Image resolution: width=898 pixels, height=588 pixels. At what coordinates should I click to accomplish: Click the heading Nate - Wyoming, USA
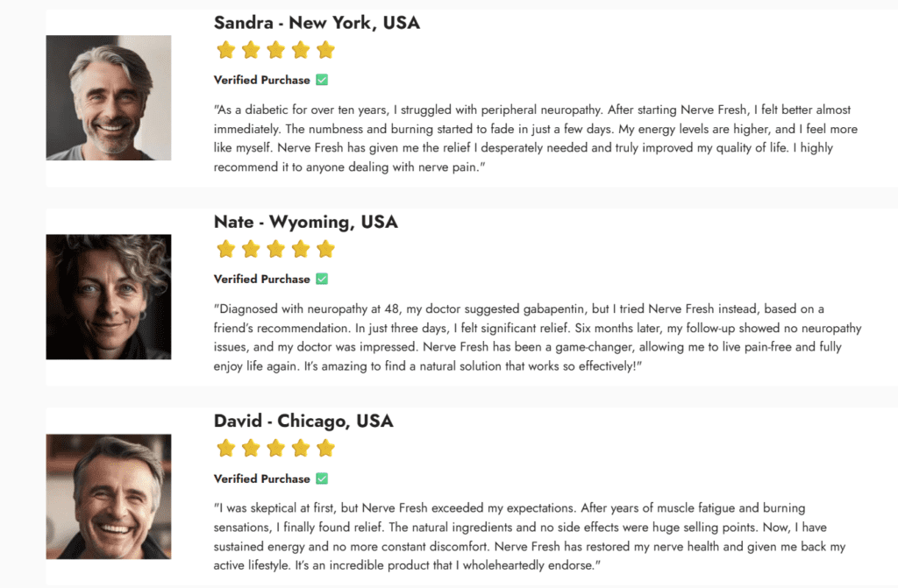click(x=306, y=223)
